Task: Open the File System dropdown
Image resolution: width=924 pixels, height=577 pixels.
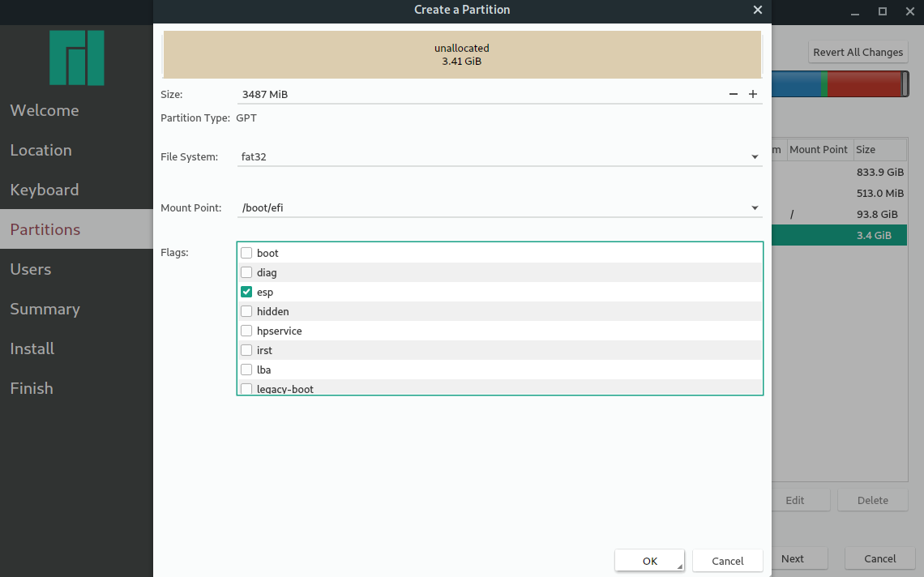Action: tap(754, 156)
